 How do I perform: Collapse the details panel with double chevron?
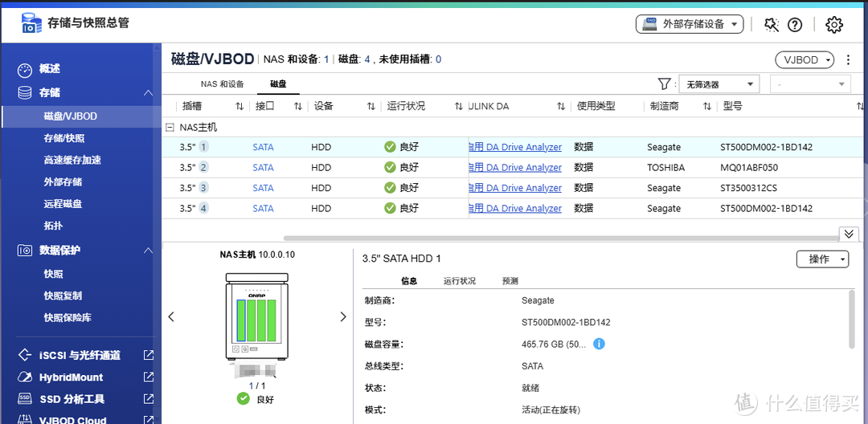click(x=849, y=234)
